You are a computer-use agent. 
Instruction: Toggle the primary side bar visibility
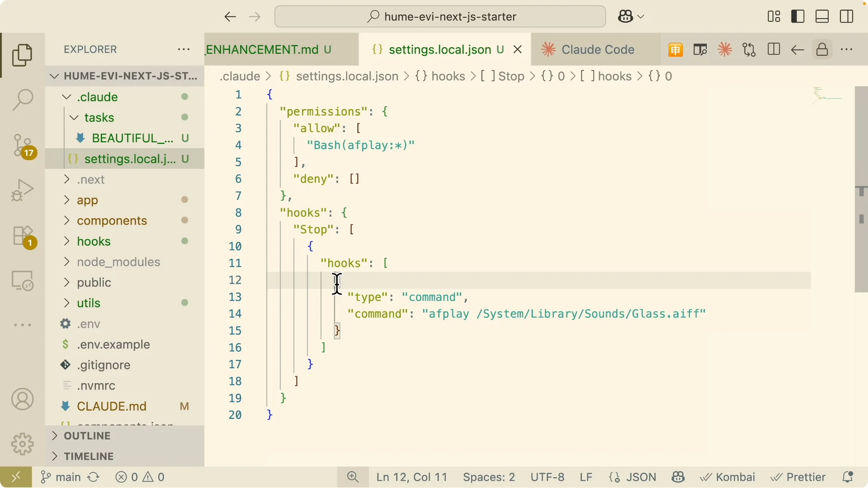798,17
